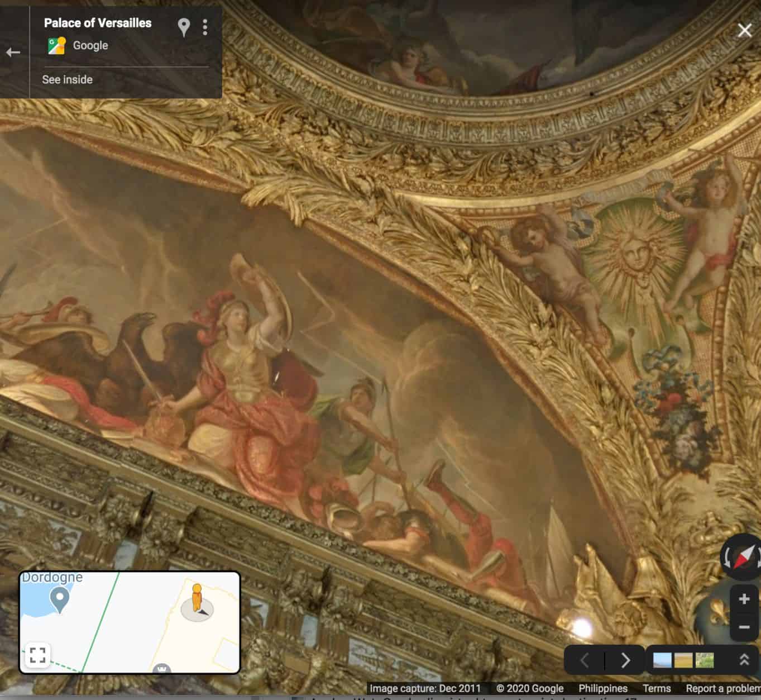Click Image capture: Dec 2011 text

(425, 688)
